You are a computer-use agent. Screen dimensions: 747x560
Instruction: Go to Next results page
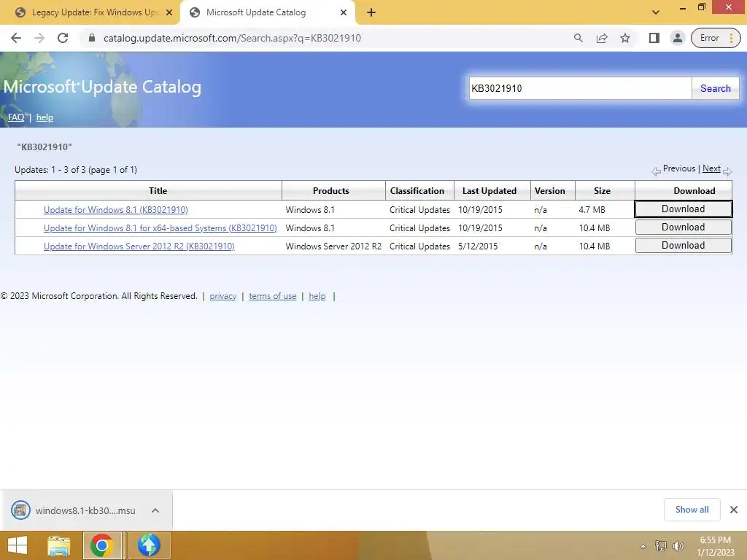[x=711, y=168]
